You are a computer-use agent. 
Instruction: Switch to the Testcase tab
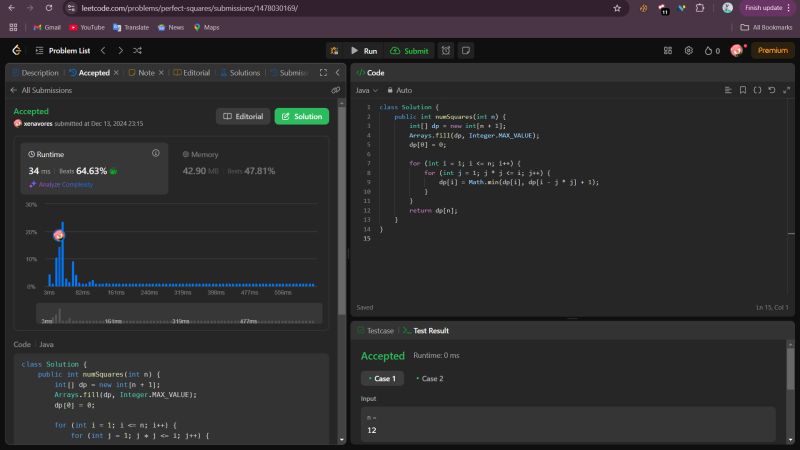[x=375, y=330]
